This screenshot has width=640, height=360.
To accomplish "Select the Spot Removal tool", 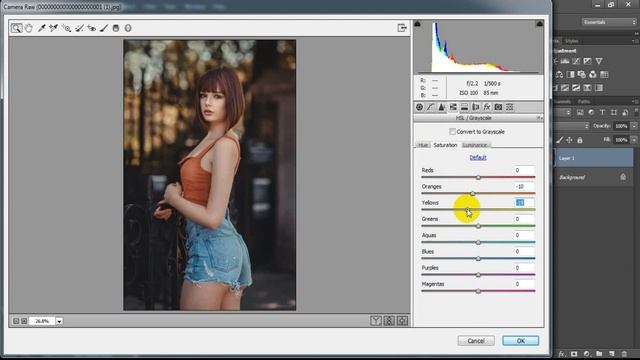I will tap(79, 28).
